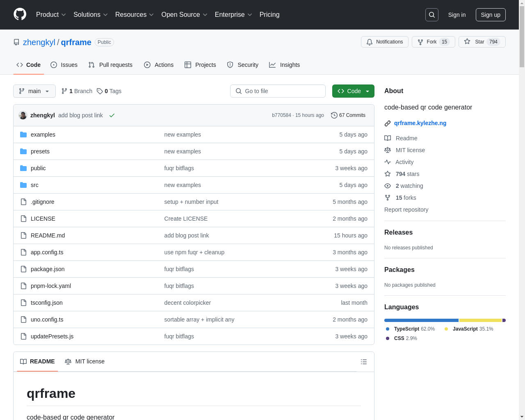
Task: Click the Notifications bell icon
Action: (370, 42)
